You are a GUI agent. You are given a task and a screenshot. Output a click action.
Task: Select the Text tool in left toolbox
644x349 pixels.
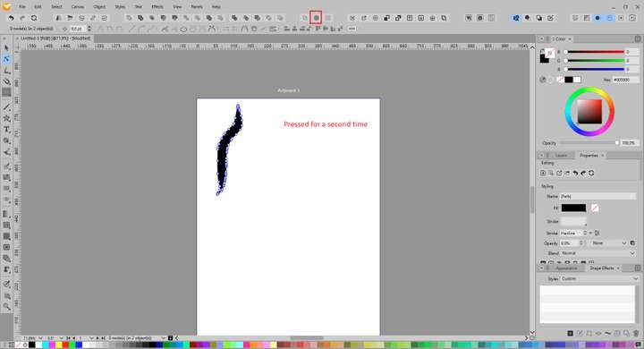[x=6, y=130]
